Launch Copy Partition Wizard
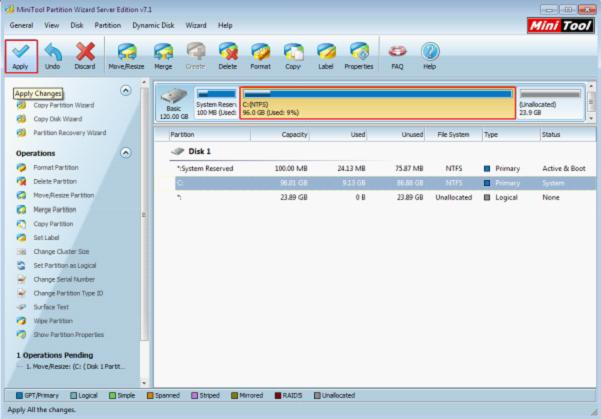This screenshot has height=419, width=601. pos(56,105)
